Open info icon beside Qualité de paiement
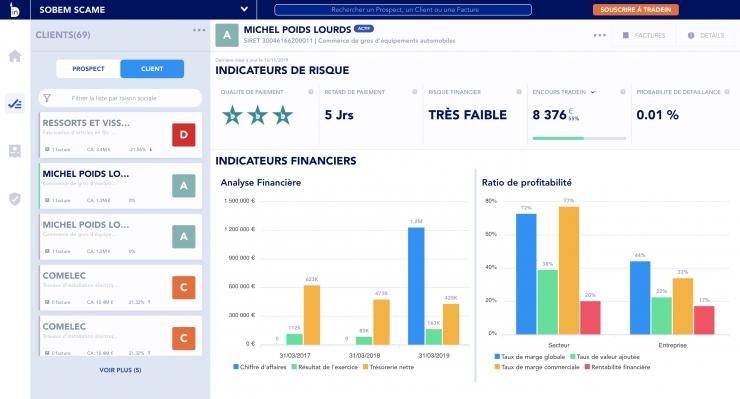The image size is (740, 399). 311,92
